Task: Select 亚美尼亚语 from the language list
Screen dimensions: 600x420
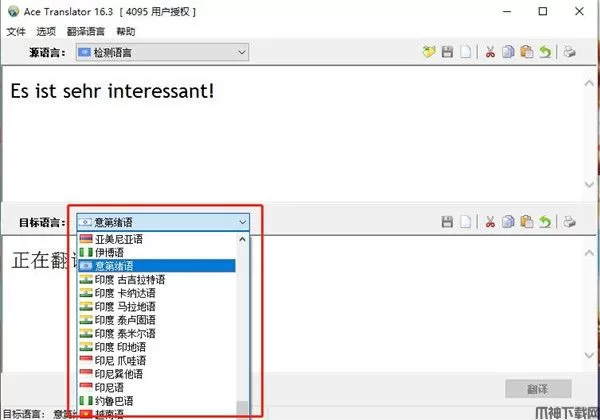Action: tap(157, 239)
